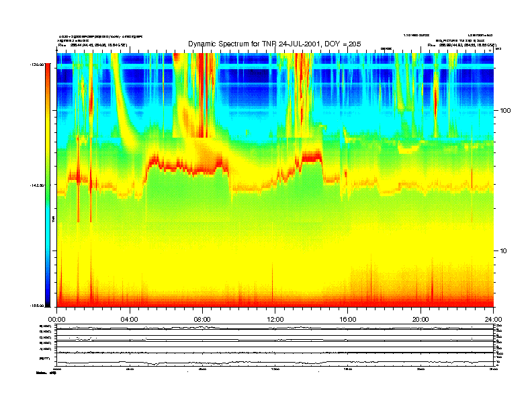This screenshot has width=532, height=411.
Task: Click the 08:00 time axis label
Action: (202, 320)
